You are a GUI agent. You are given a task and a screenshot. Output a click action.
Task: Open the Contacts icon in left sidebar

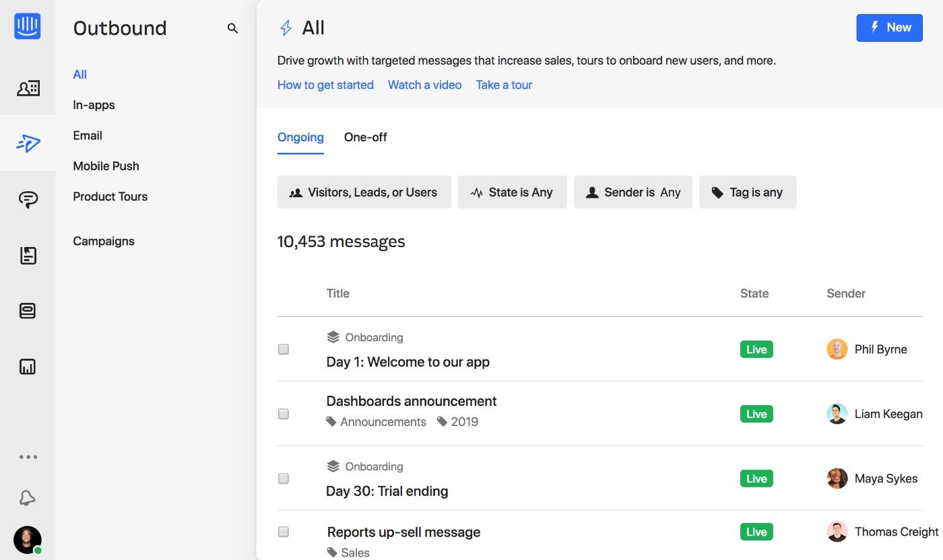[x=28, y=88]
